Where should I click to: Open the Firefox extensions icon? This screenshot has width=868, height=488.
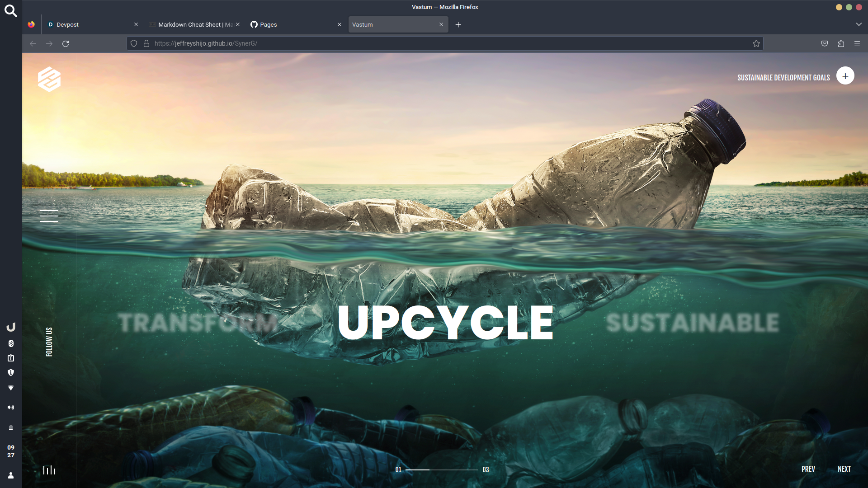coord(841,43)
